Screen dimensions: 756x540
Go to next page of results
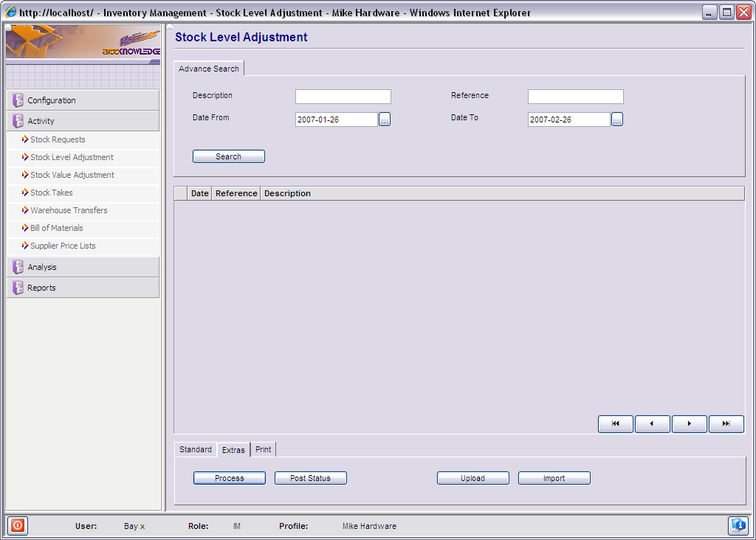(689, 424)
